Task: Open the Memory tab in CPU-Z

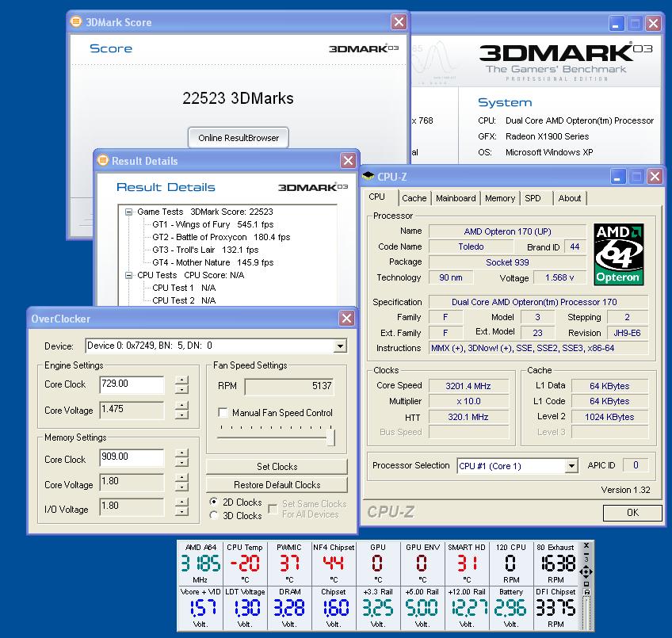Action: [500, 198]
